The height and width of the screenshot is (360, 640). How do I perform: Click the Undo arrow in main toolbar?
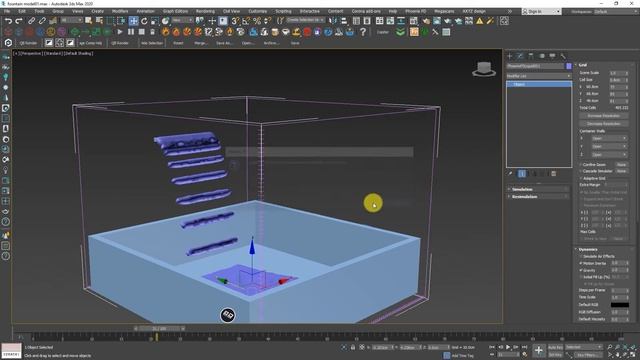[8, 21]
